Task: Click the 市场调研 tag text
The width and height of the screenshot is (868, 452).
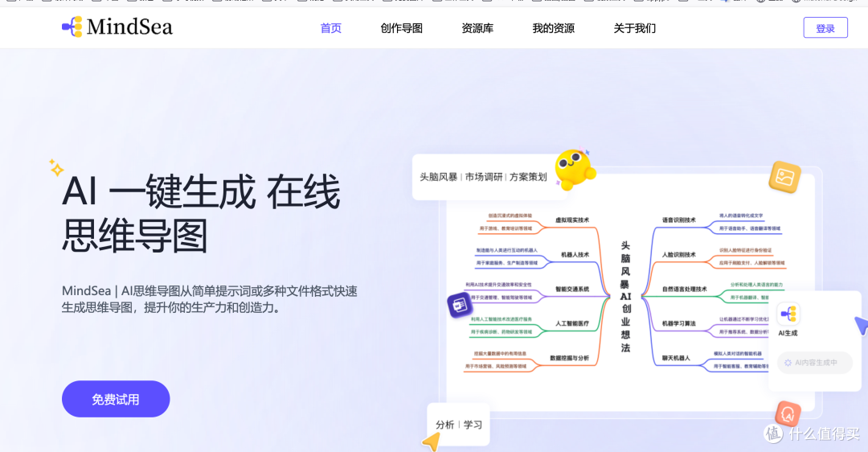Action: 484,177
